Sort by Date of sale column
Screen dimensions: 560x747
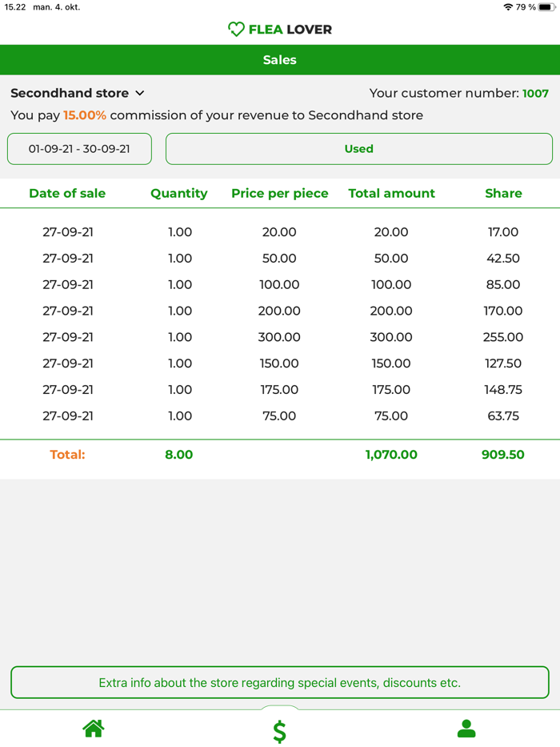coord(67,193)
